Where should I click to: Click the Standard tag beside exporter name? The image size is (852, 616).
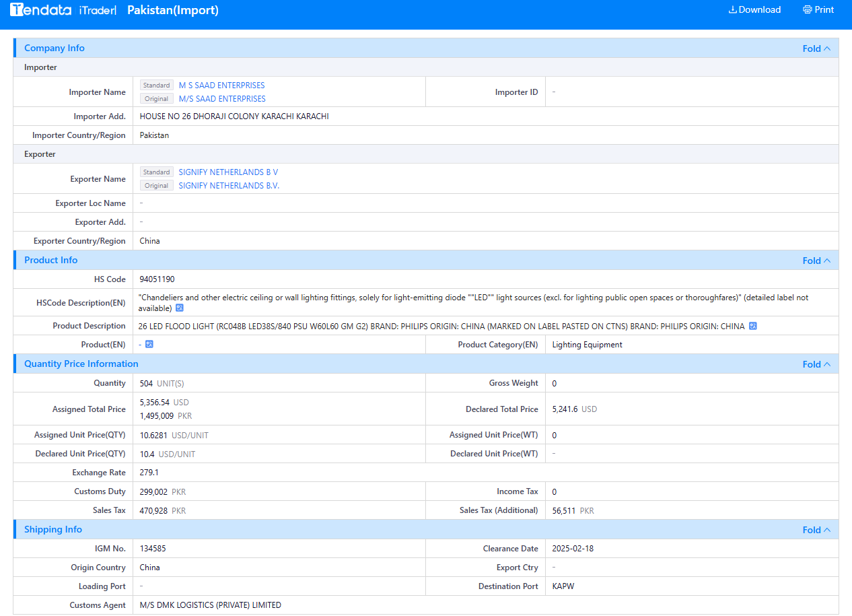click(x=157, y=172)
